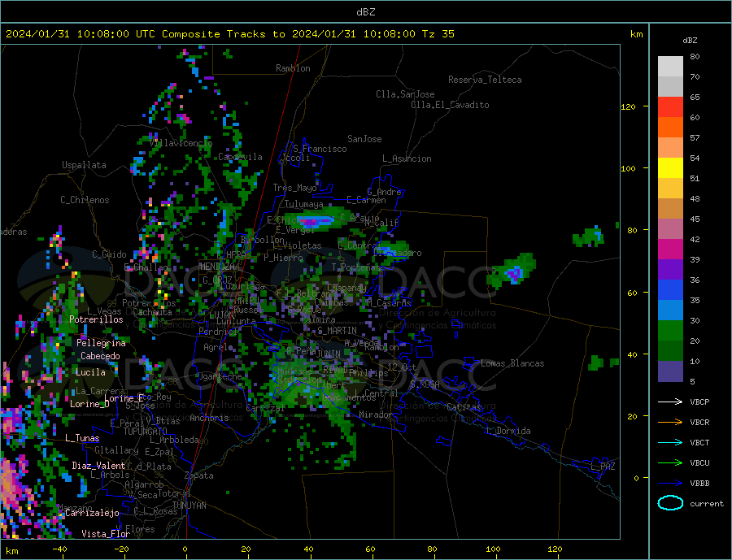Click the TUPUNGATO city label

(x=146, y=432)
